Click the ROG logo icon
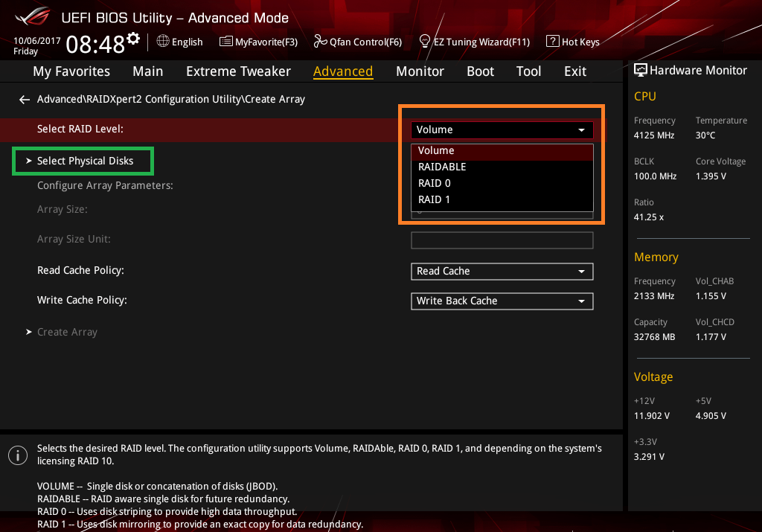This screenshot has height=532, width=762. coord(33,16)
